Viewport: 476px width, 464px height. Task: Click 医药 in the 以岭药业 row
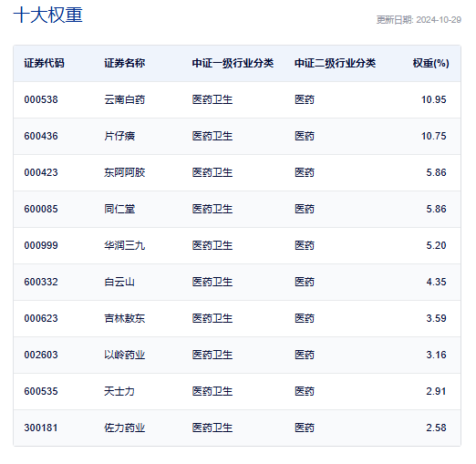[x=305, y=355]
